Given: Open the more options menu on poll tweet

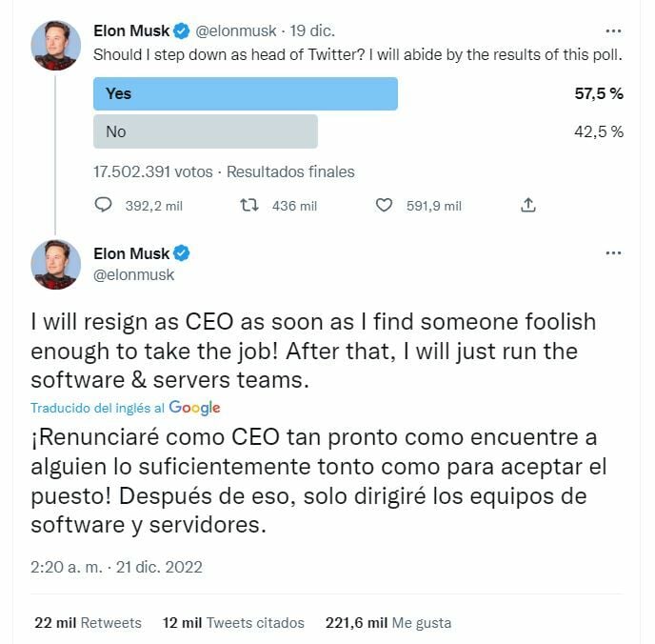Looking at the screenshot, I should (x=614, y=30).
